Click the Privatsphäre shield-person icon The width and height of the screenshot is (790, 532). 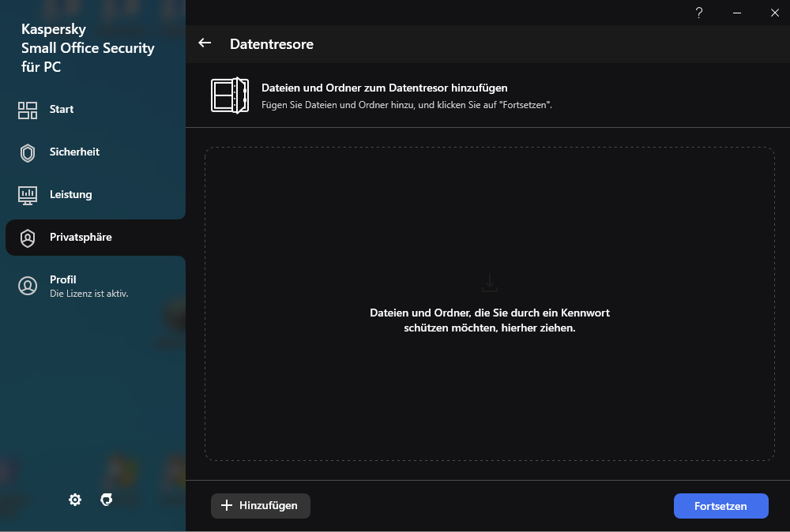click(28, 238)
